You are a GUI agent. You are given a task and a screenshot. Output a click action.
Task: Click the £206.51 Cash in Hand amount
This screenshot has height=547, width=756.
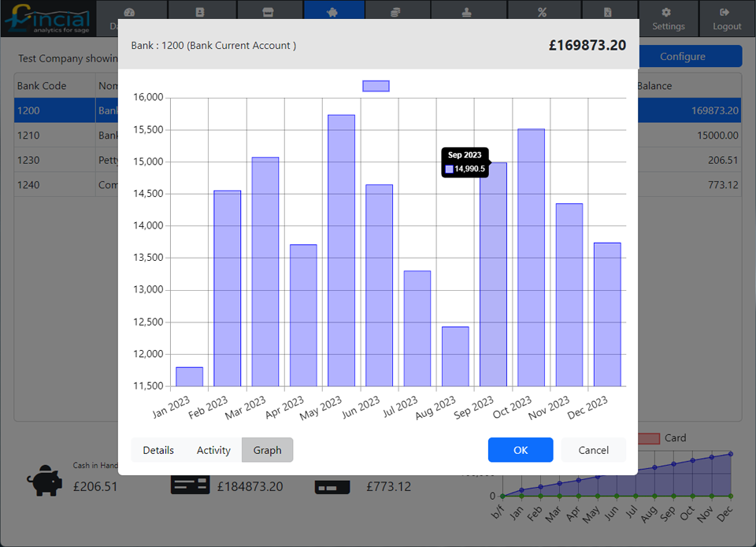95,486
